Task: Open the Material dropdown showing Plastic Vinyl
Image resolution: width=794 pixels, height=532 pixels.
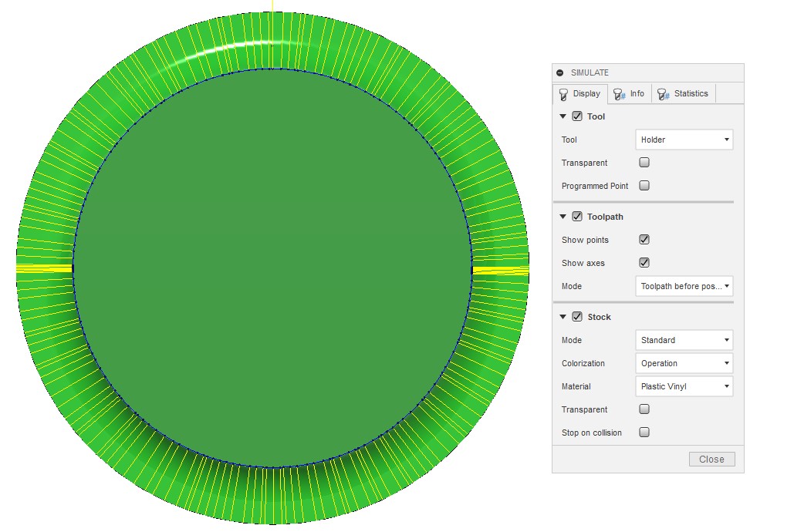Action: [684, 386]
